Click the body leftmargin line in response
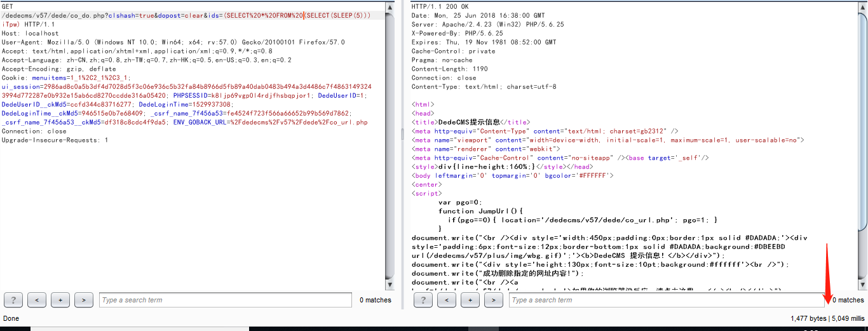The height and width of the screenshot is (331, 868). click(x=512, y=175)
